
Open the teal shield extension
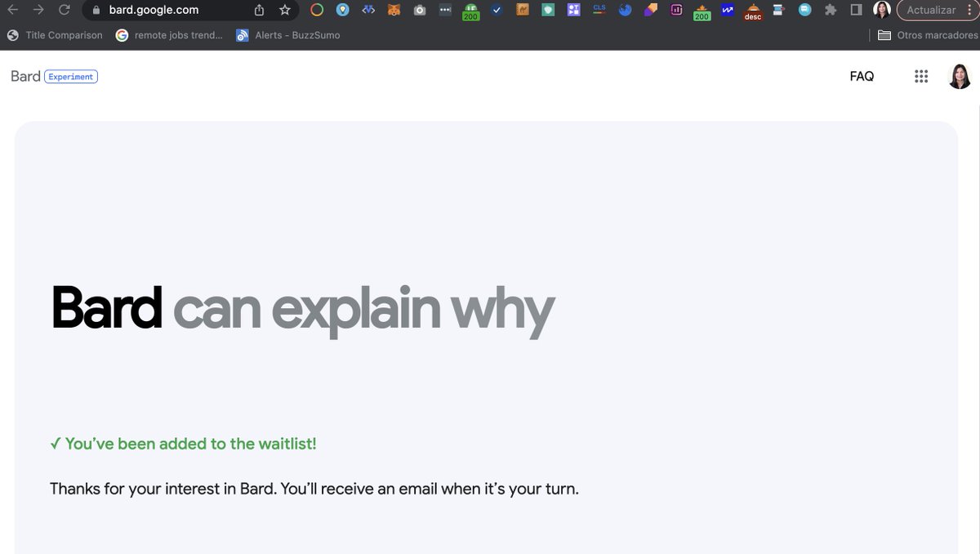pyautogui.click(x=548, y=11)
